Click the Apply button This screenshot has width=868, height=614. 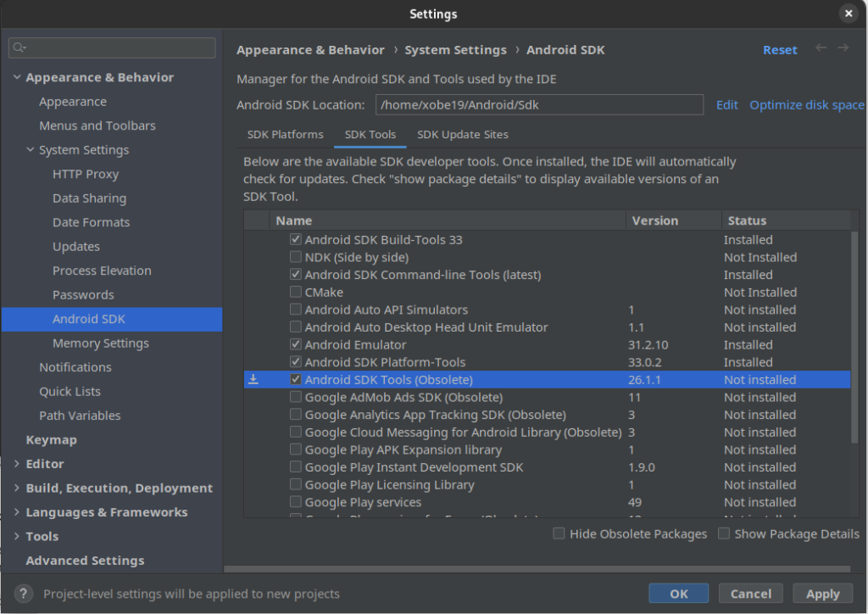click(x=821, y=593)
